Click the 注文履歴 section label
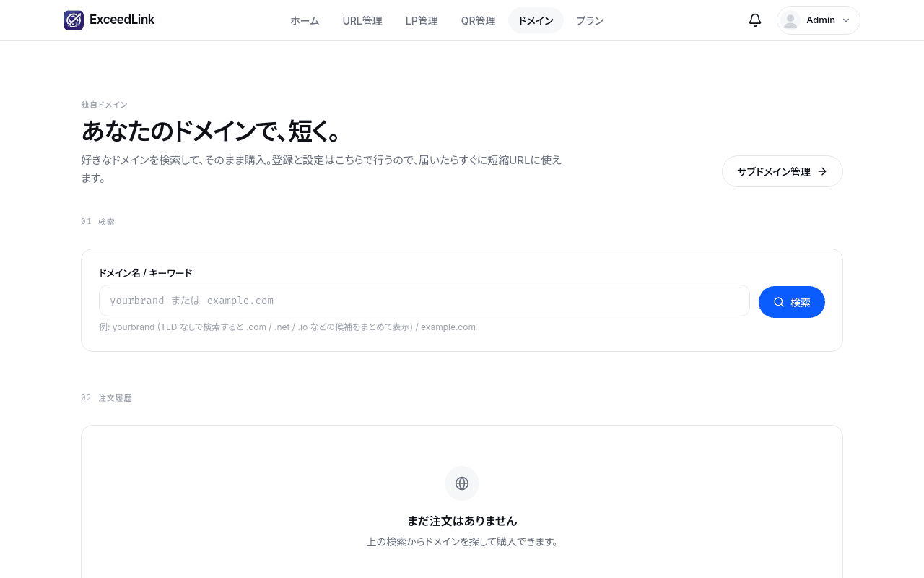This screenshot has width=924, height=578. pos(115,398)
